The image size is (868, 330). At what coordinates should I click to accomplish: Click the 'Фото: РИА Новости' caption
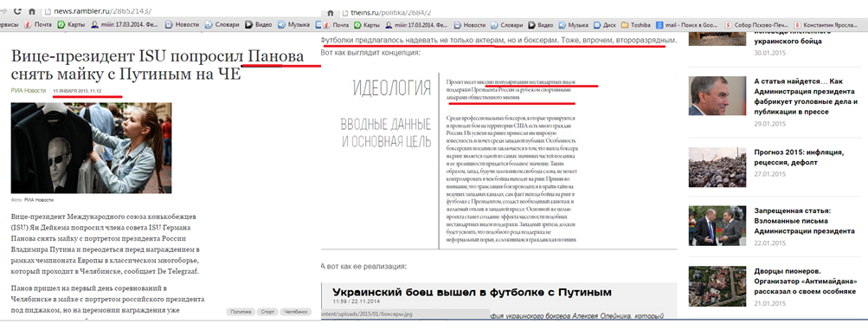[32, 199]
